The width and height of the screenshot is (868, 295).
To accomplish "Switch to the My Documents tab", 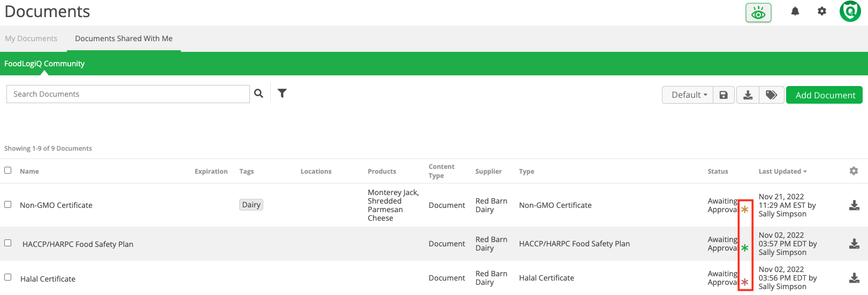I will click(31, 38).
